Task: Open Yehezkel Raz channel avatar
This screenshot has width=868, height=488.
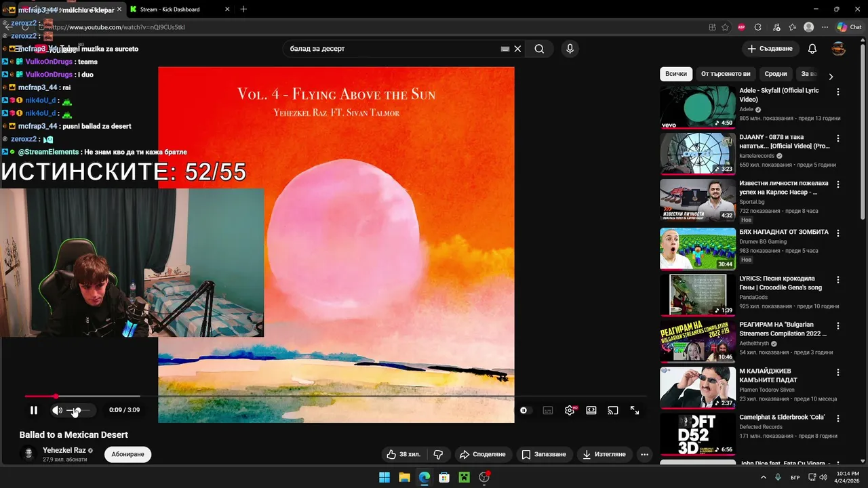Action: pyautogui.click(x=29, y=454)
